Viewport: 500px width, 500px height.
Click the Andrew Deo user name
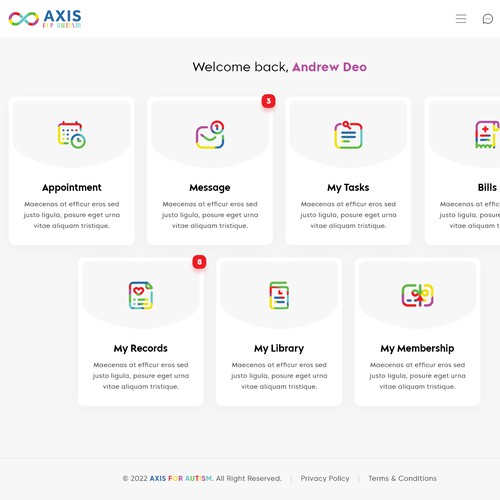[x=330, y=67]
